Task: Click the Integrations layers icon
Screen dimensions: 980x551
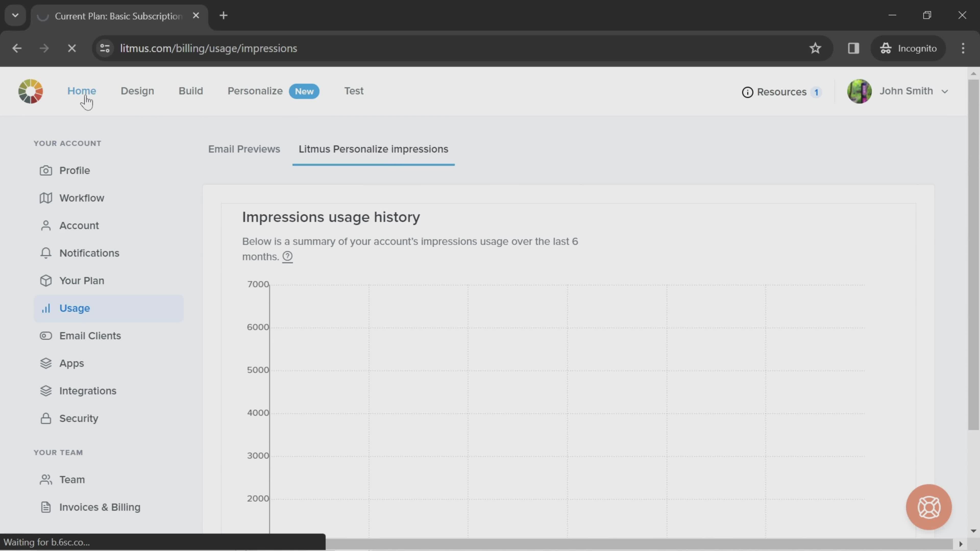Action: tap(46, 391)
